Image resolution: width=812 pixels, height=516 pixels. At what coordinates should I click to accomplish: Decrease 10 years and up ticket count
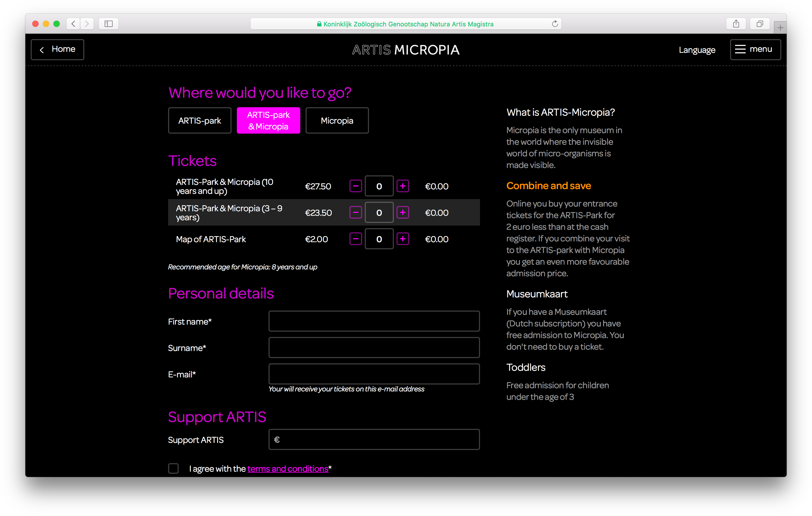[356, 186]
